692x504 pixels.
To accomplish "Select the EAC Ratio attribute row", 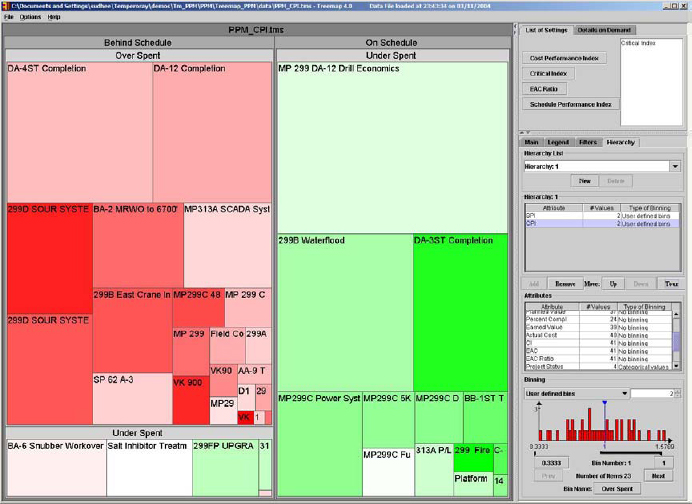I will point(598,359).
